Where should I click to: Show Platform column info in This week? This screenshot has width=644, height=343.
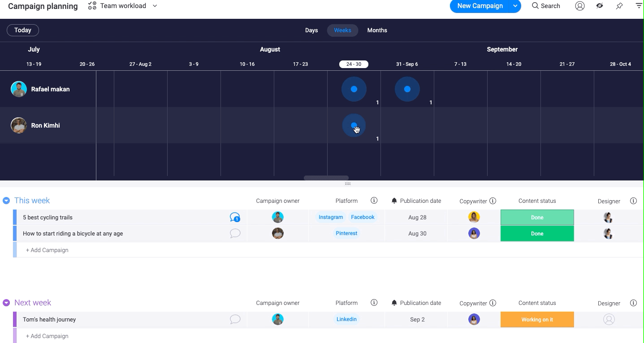tap(374, 201)
